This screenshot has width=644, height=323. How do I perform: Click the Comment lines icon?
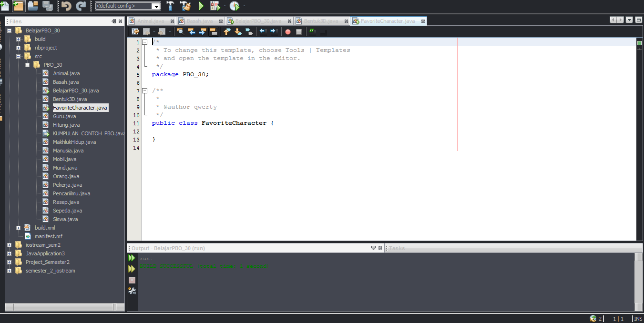(313, 31)
